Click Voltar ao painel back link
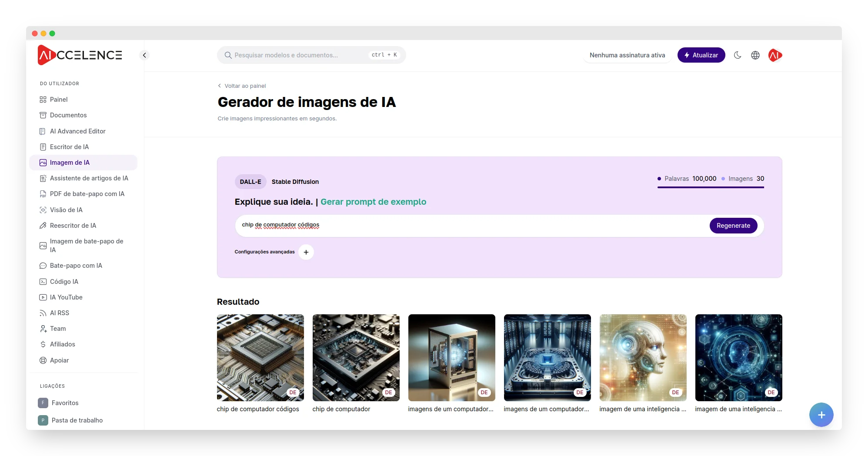868x456 pixels. pyautogui.click(x=245, y=86)
